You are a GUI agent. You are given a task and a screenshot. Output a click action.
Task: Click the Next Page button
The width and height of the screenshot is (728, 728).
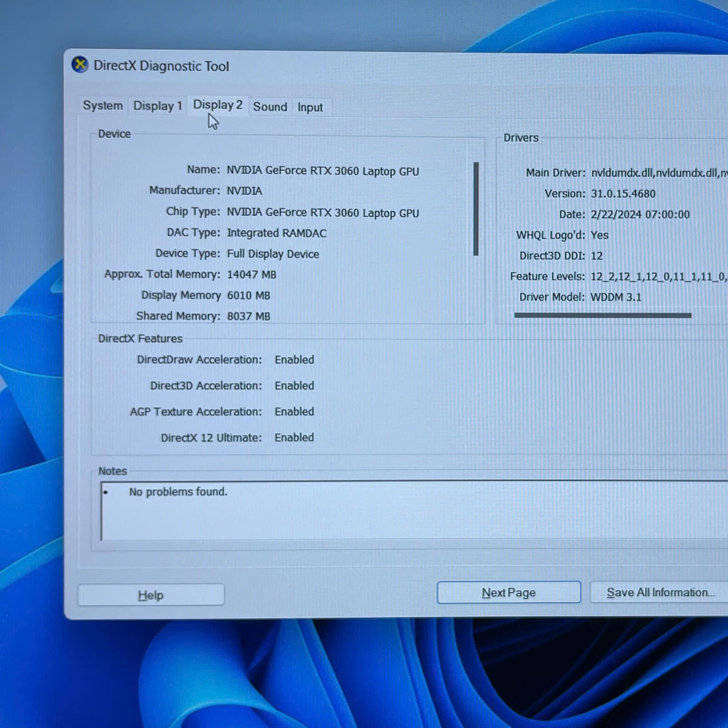509,593
